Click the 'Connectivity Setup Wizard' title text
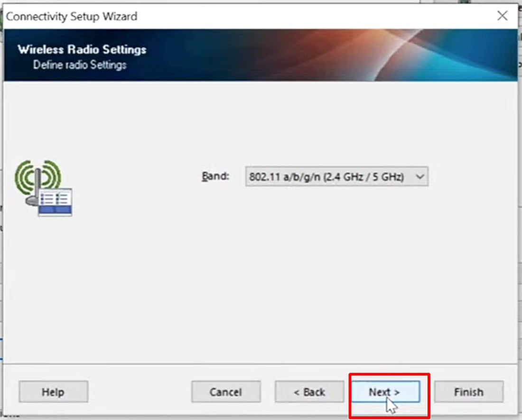 (x=72, y=16)
